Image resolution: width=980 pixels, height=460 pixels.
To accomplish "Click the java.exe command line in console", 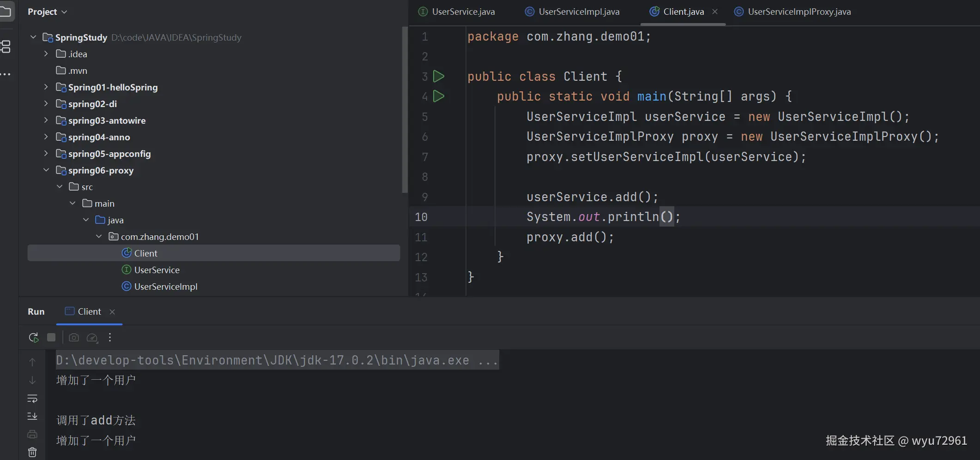I will coord(276,360).
